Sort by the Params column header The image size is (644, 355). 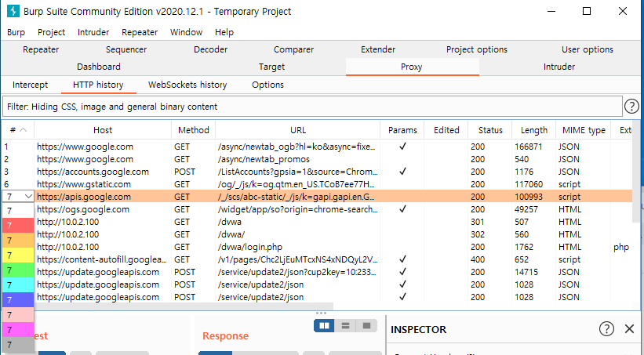tap(402, 130)
